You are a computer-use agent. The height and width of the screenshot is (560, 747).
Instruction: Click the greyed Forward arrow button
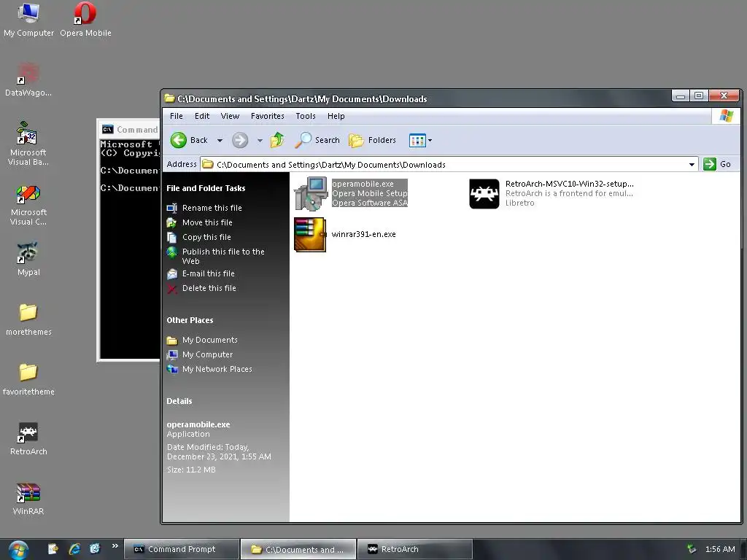click(240, 140)
